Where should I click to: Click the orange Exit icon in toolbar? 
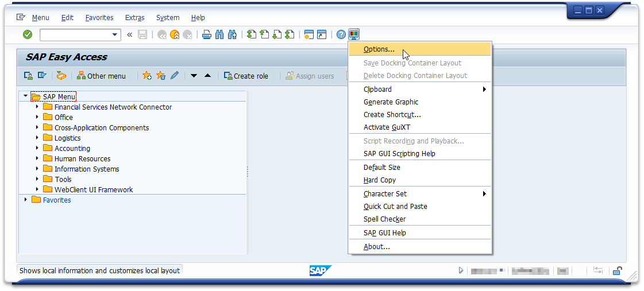[175, 35]
